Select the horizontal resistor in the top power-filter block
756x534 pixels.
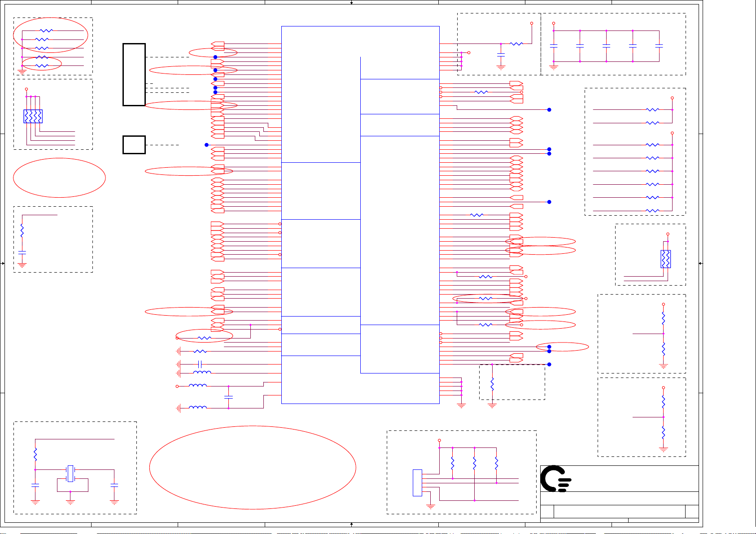pos(516,43)
